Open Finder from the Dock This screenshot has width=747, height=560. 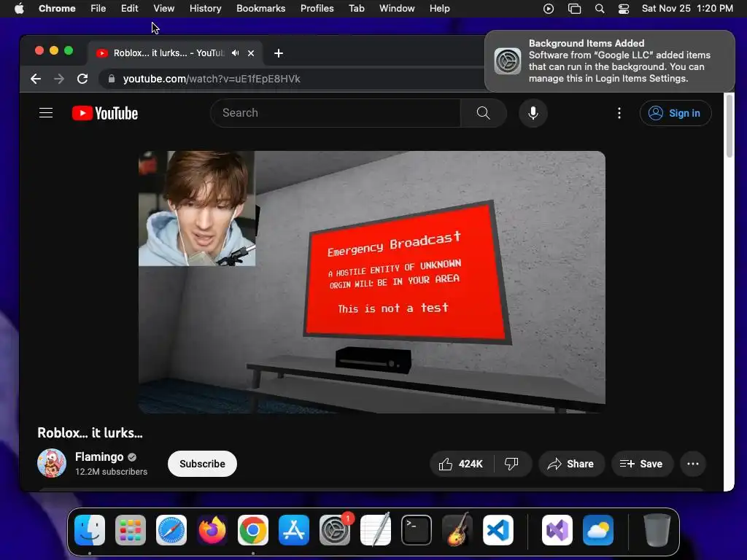coord(90,530)
